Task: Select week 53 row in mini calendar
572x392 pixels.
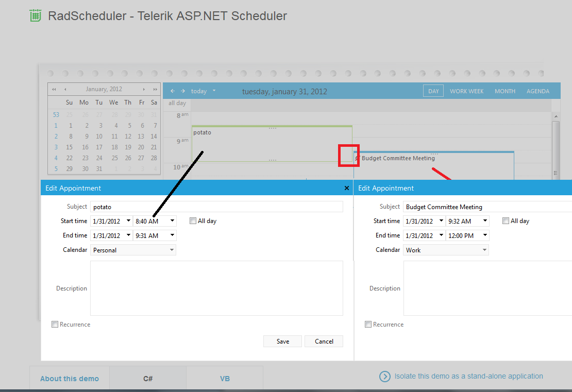Action: [56, 115]
